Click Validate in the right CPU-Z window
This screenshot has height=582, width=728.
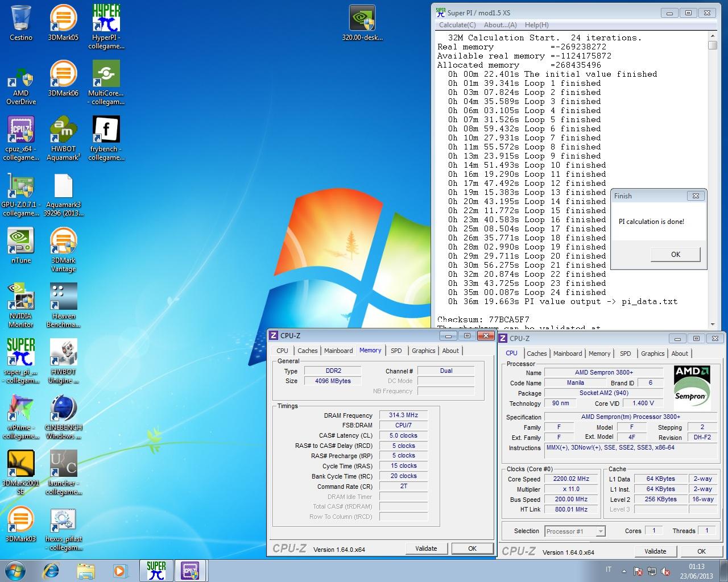[x=655, y=551]
